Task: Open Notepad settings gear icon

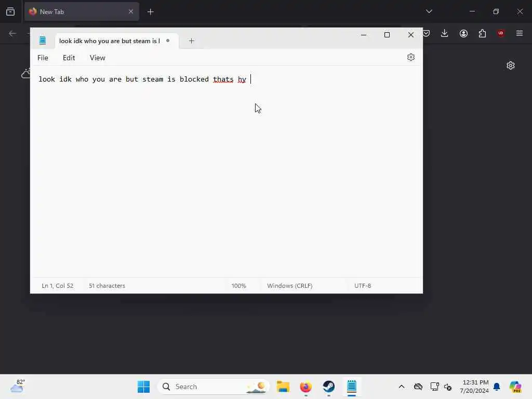Action: click(x=411, y=57)
